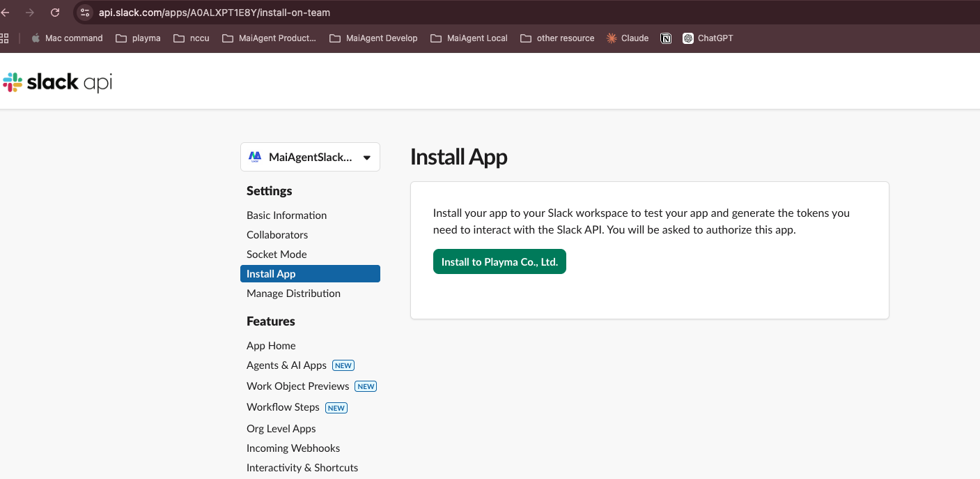This screenshot has width=980, height=479.
Task: Click the Slack API logo
Action: click(x=57, y=82)
